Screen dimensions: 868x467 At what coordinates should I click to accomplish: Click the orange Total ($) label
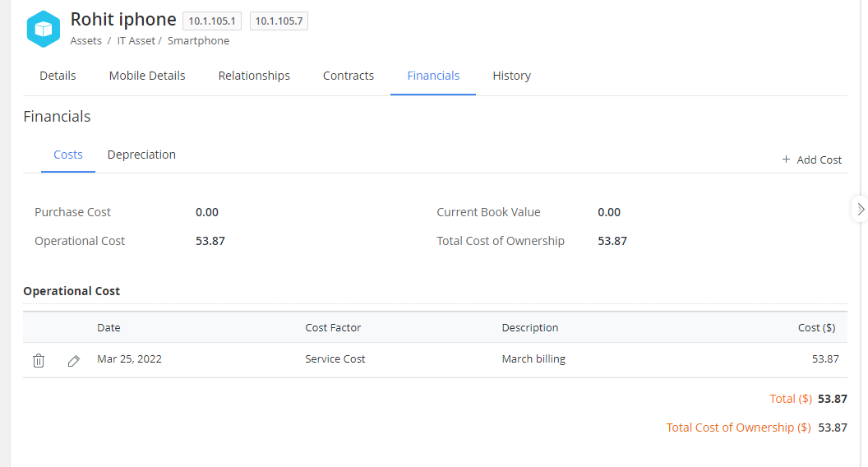(791, 399)
